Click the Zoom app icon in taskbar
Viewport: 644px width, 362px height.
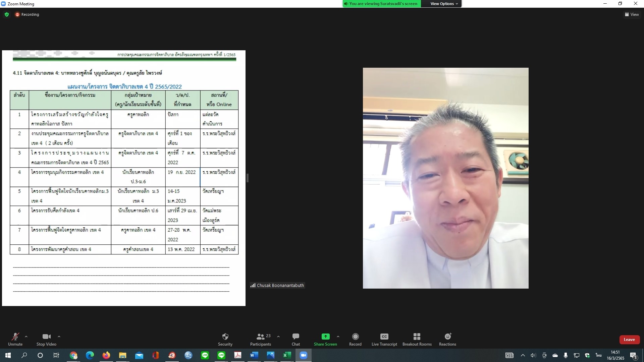[x=304, y=355]
